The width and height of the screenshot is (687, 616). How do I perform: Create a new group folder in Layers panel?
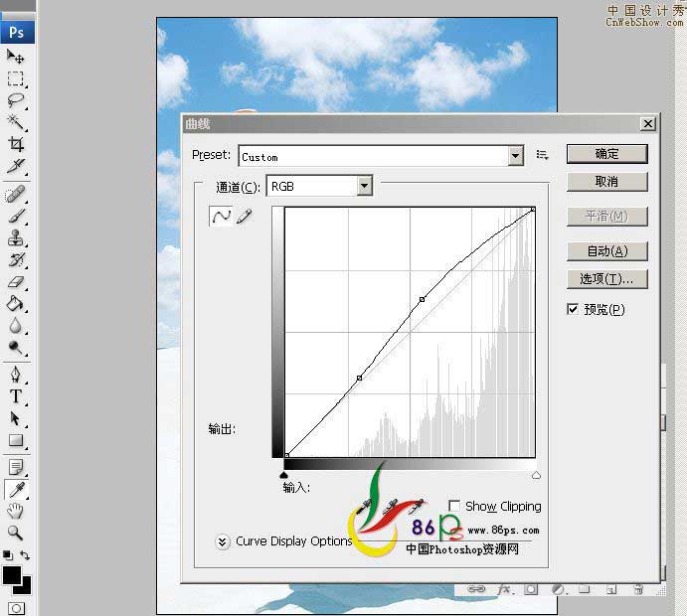(584, 589)
